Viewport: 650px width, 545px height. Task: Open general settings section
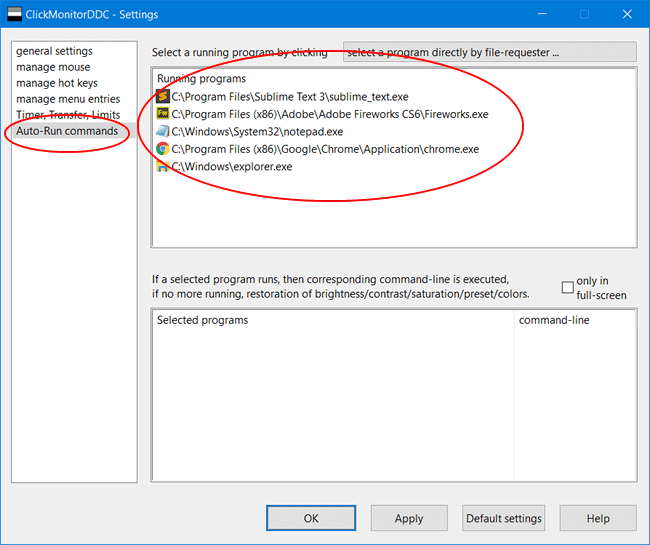(x=54, y=51)
